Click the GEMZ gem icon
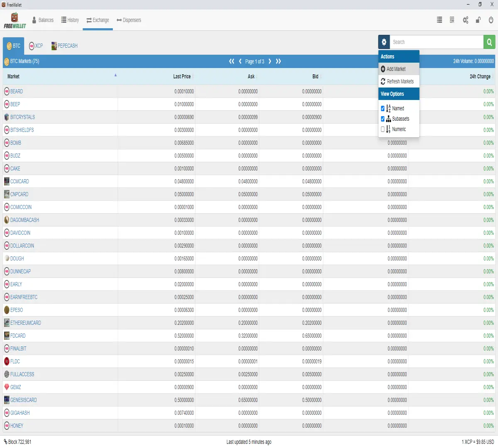 [x=7, y=387]
